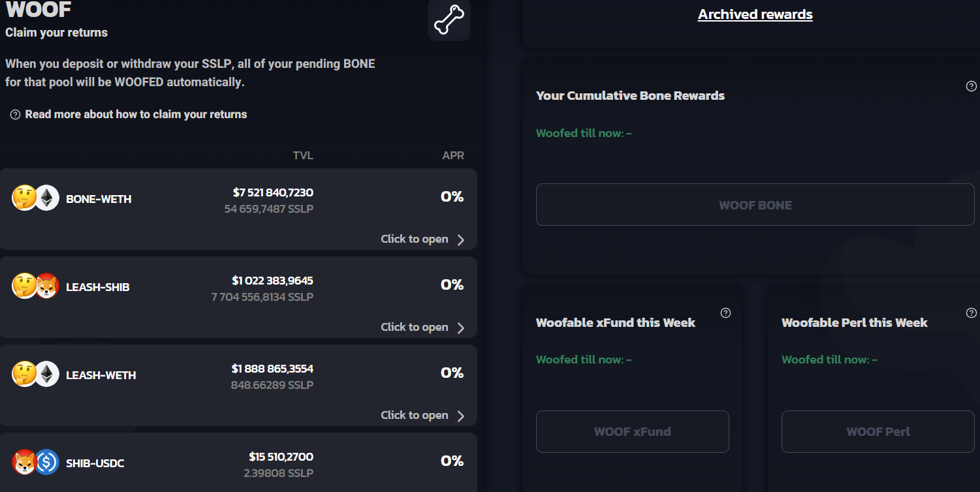Click the WOOF xFund button
The height and width of the screenshot is (492, 980).
633,431
